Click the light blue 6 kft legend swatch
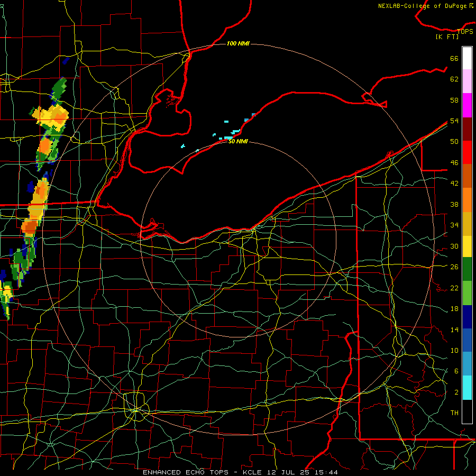 coord(467,363)
